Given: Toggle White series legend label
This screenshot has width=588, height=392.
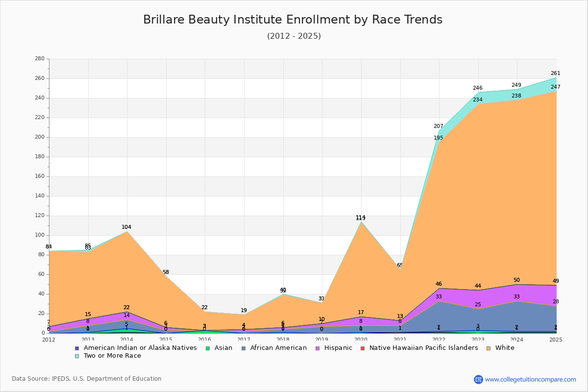Looking at the screenshot, I should click(505, 348).
